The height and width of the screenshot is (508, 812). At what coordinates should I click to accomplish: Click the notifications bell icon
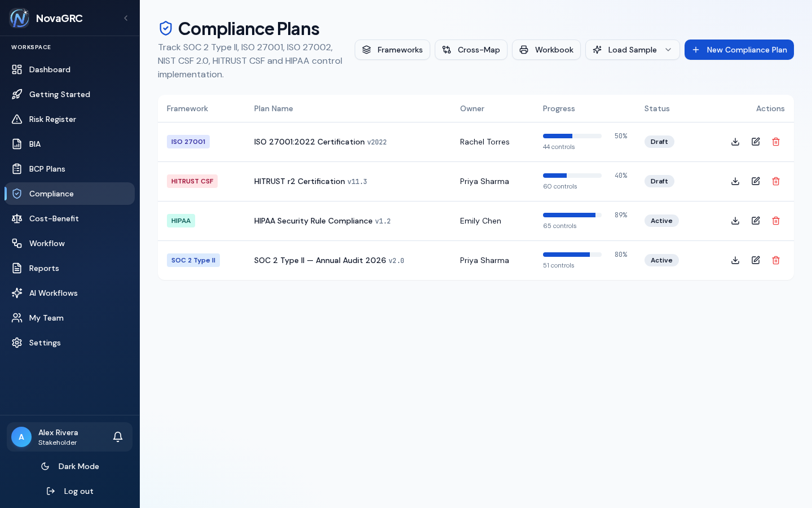118,437
